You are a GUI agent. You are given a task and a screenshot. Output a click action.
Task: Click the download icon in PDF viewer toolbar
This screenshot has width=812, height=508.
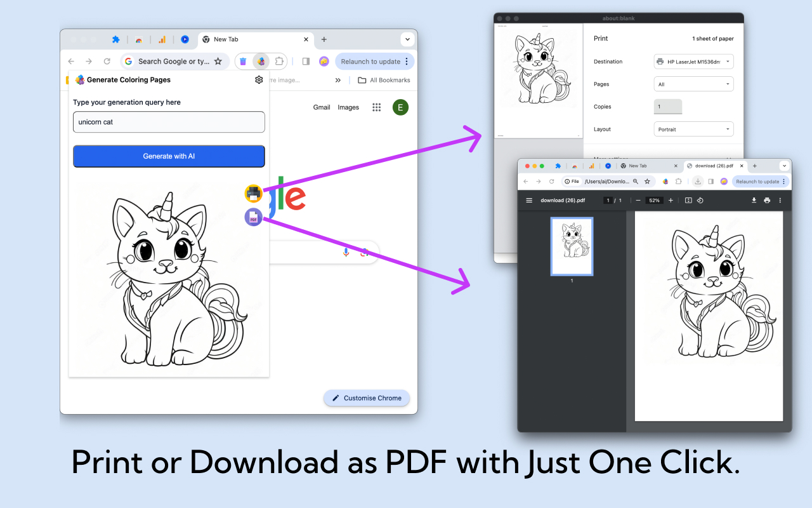click(754, 200)
